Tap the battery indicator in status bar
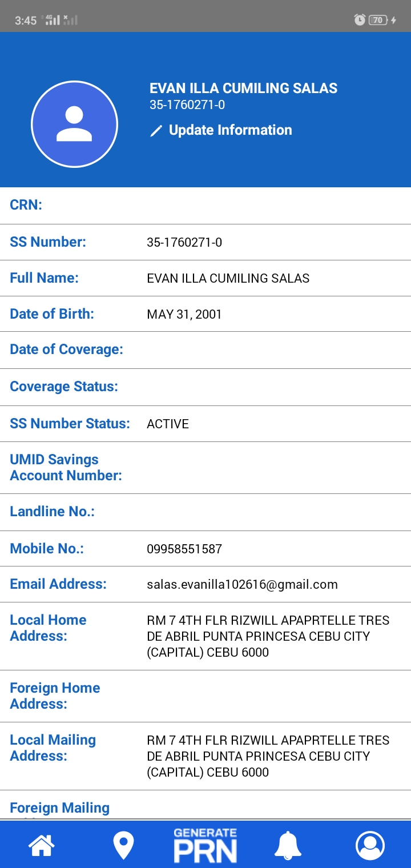411x868 pixels. (x=378, y=20)
